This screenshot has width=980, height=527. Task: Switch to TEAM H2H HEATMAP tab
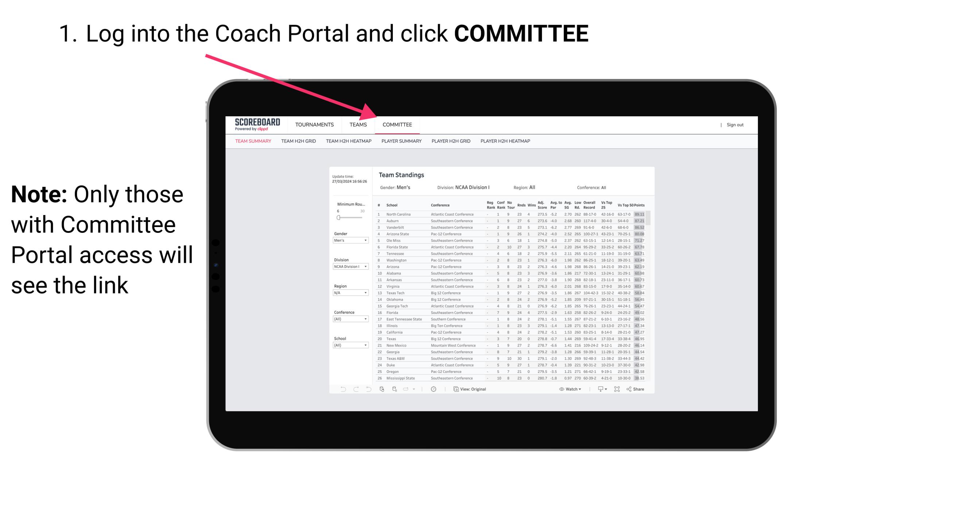pos(349,141)
